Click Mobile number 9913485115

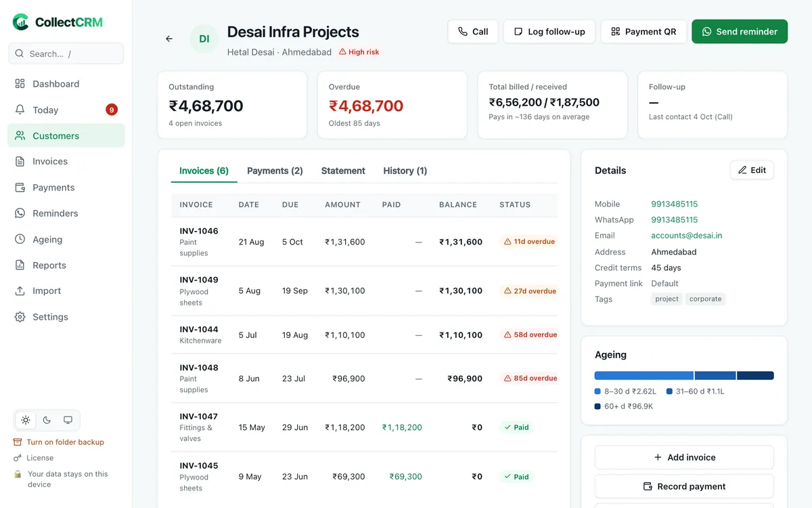[x=674, y=204]
